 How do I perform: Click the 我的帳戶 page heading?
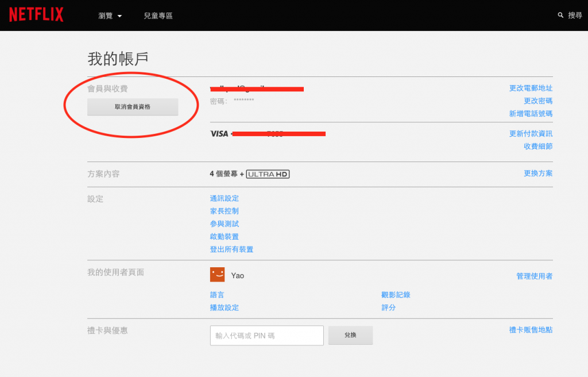point(118,59)
